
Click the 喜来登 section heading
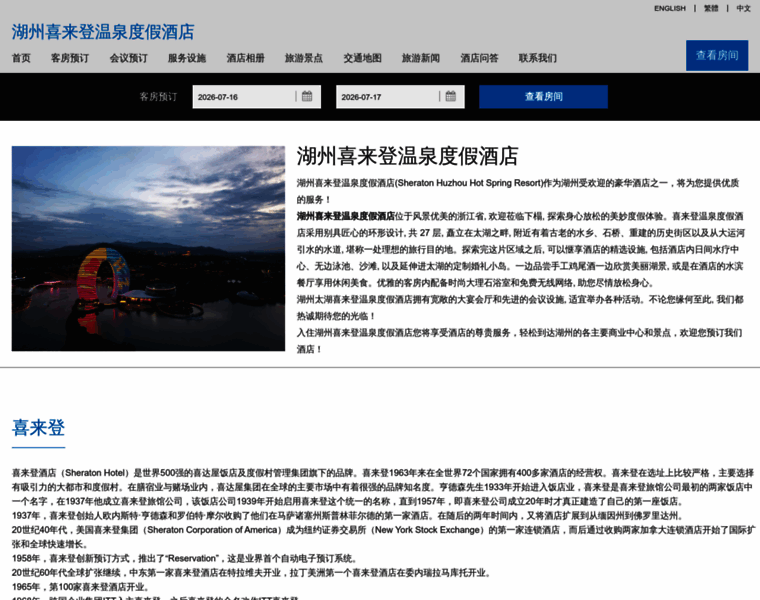pos(38,427)
